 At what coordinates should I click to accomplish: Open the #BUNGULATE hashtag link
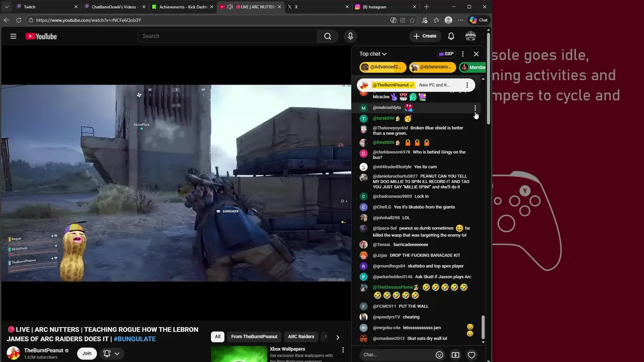pos(134,339)
